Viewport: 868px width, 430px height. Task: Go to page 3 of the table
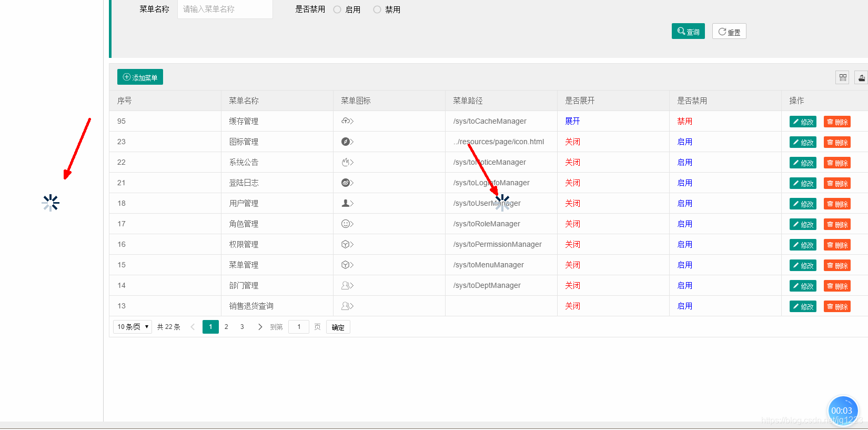(242, 327)
